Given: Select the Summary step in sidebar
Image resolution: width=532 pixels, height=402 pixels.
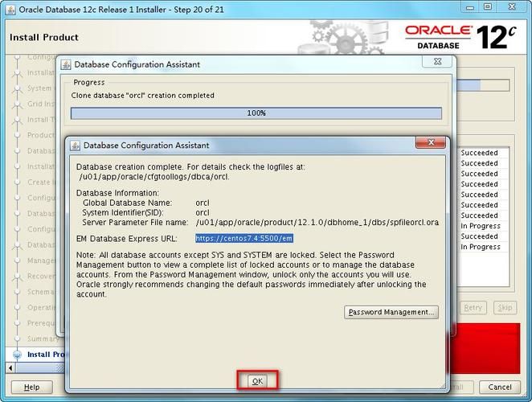Looking at the screenshot, I should [43, 338].
